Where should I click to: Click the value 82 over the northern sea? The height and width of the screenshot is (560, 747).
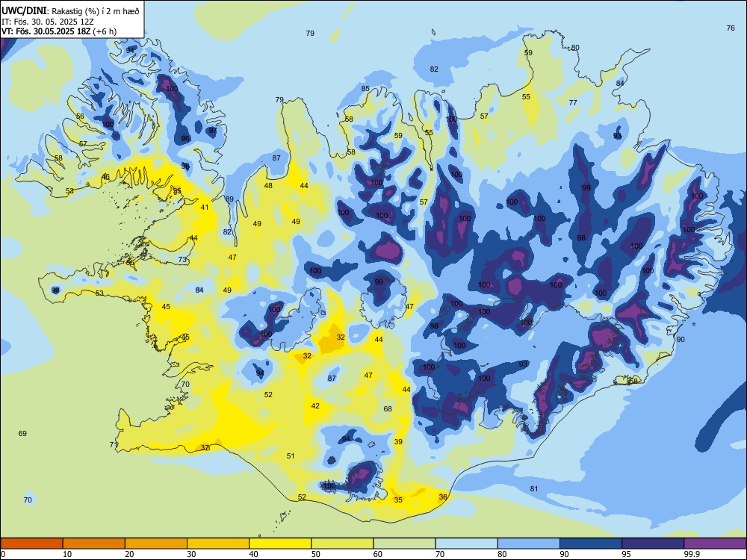[434, 69]
